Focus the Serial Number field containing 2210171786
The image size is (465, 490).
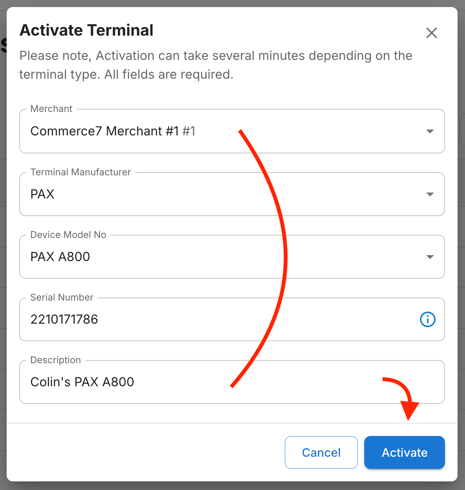tap(232, 319)
